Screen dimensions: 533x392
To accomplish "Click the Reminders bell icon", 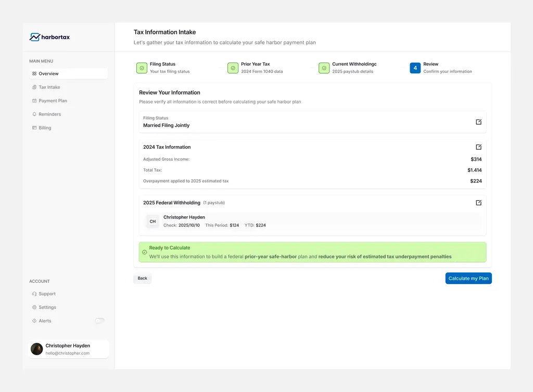I will click(34, 114).
